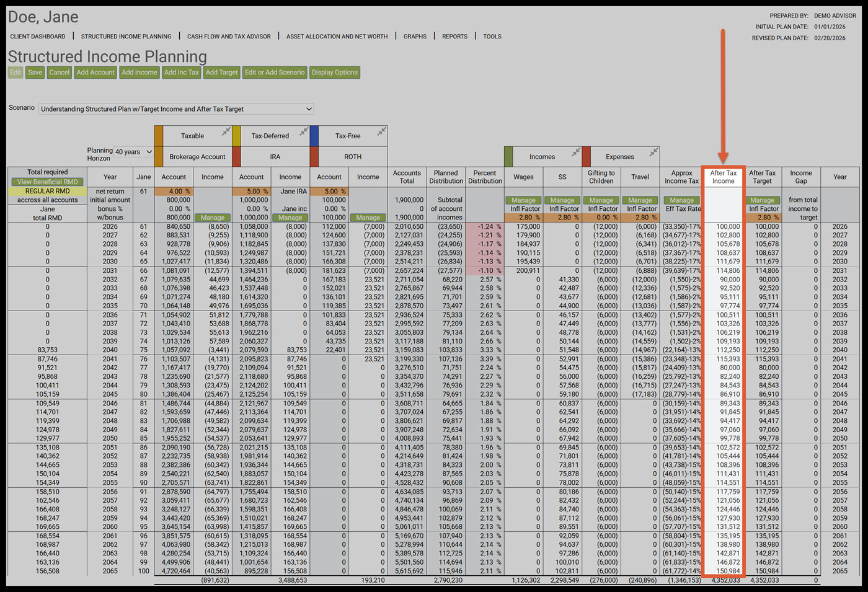This screenshot has height=592, width=868.
Task: Expand the Planning Horizon years dropdown
Action: click(133, 152)
